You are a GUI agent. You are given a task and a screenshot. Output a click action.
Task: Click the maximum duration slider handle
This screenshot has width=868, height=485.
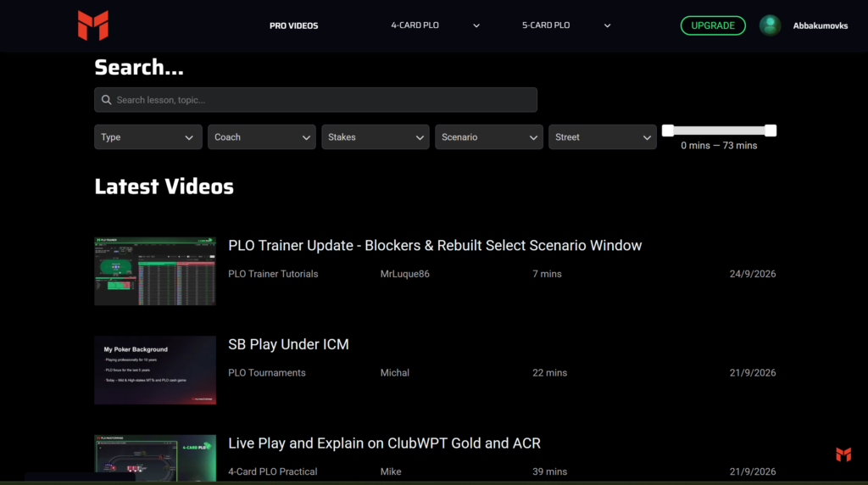770,131
